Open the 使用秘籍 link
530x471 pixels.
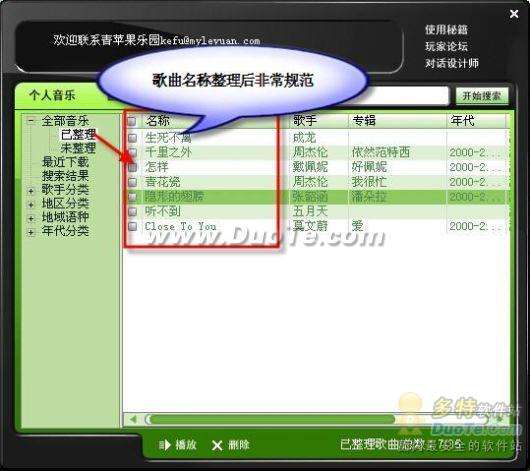(x=446, y=30)
